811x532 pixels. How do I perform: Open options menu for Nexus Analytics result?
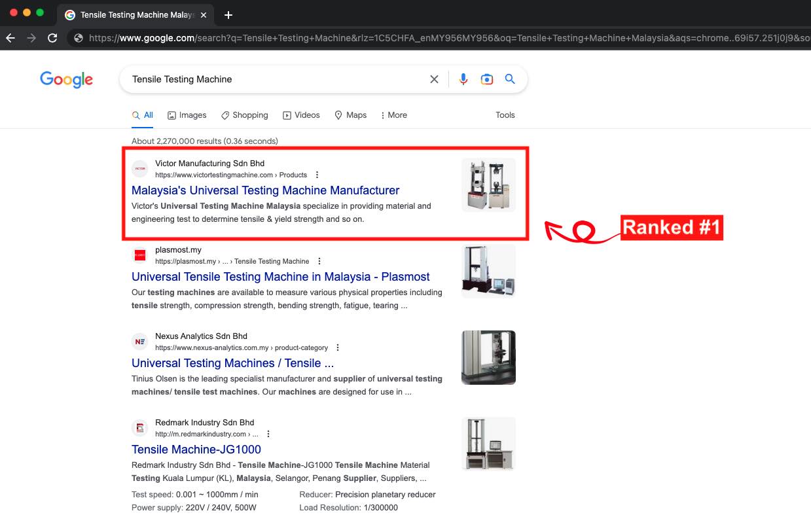[x=338, y=347]
